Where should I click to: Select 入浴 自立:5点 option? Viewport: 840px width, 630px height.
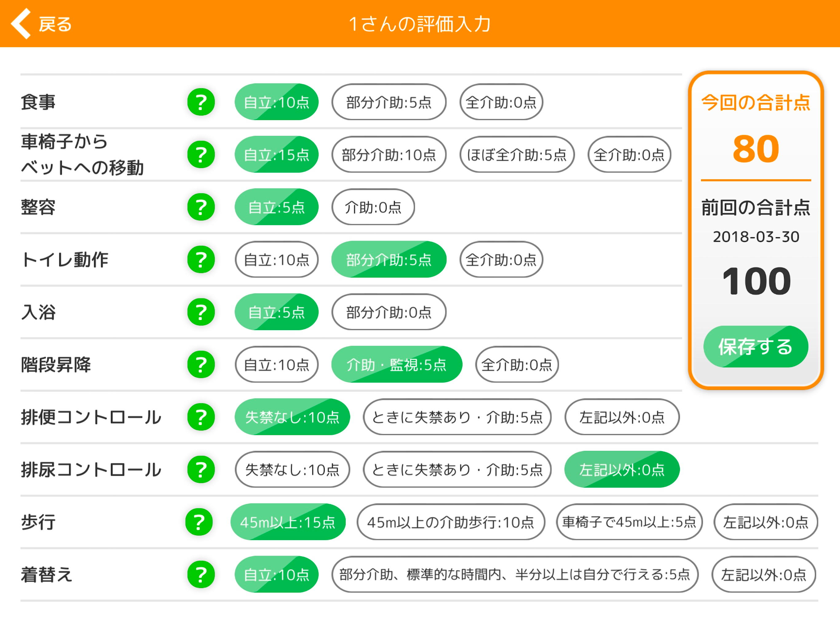276,312
